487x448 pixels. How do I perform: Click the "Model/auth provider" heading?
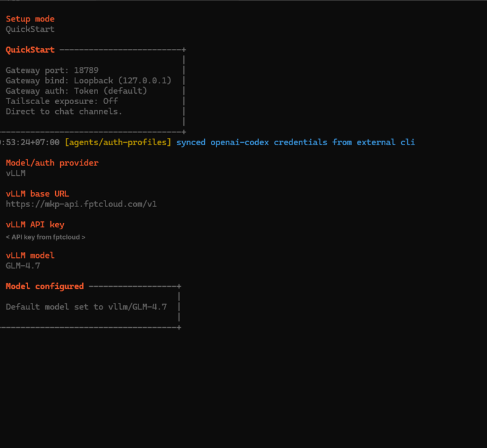[52, 163]
